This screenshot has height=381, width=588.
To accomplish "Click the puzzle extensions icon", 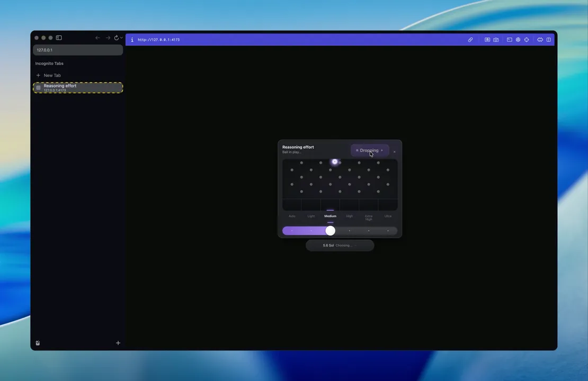I will point(540,40).
